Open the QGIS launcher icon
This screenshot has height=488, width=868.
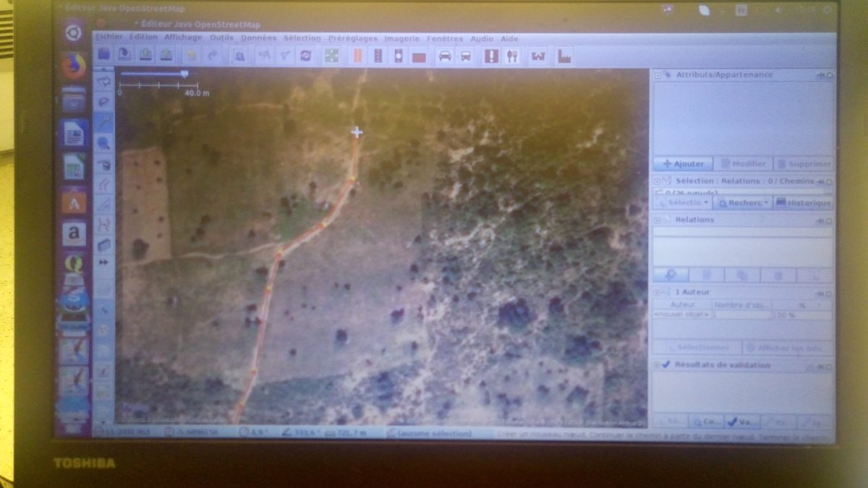point(74,266)
